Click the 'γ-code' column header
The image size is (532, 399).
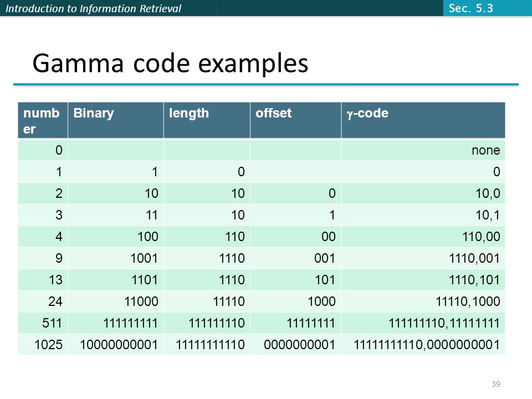point(423,120)
